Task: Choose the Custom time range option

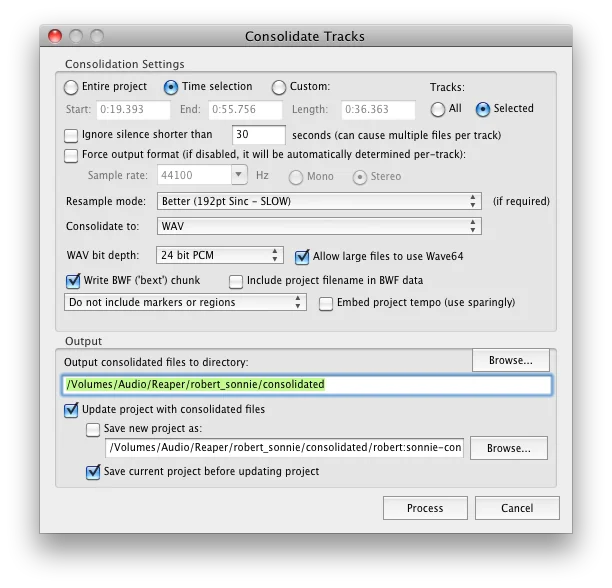Action: click(x=279, y=87)
